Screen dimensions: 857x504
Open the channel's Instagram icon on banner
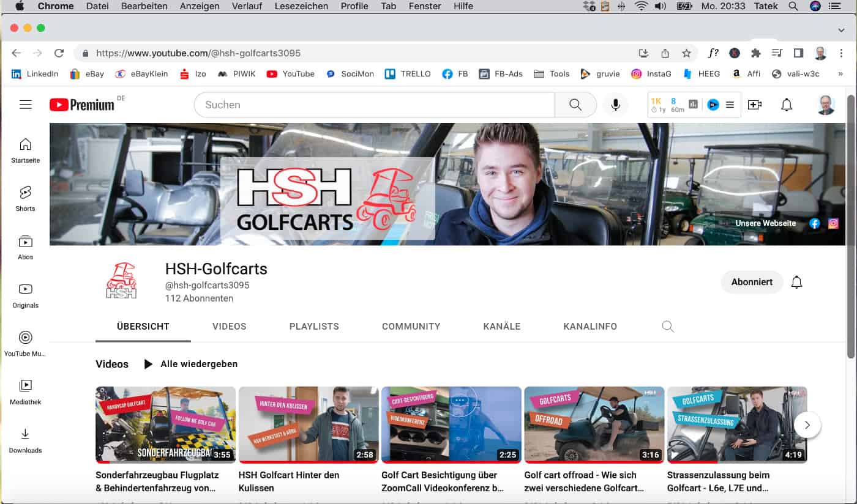(833, 223)
